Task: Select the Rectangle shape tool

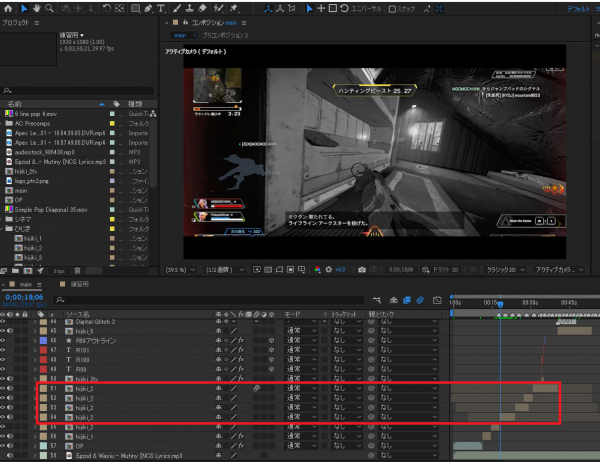Action: (x=135, y=8)
